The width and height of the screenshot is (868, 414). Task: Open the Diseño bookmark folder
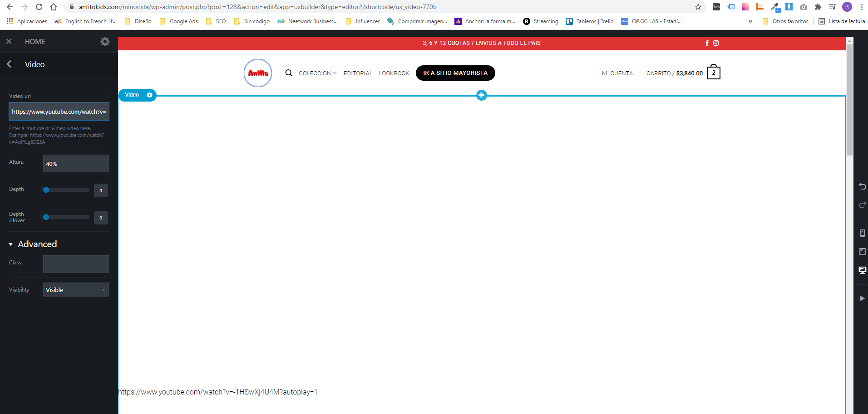point(138,21)
